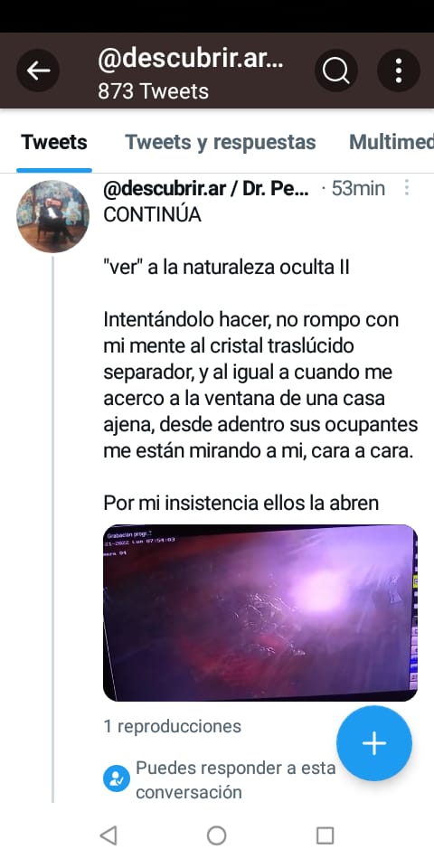Open the author's profile avatar picture
The width and height of the screenshot is (434, 868).
(52, 216)
